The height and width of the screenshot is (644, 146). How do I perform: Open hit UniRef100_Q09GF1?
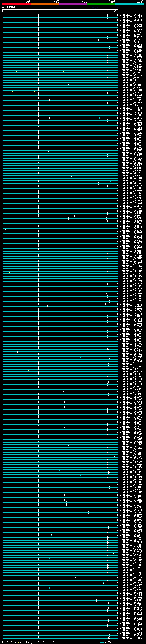tap(131, 15)
